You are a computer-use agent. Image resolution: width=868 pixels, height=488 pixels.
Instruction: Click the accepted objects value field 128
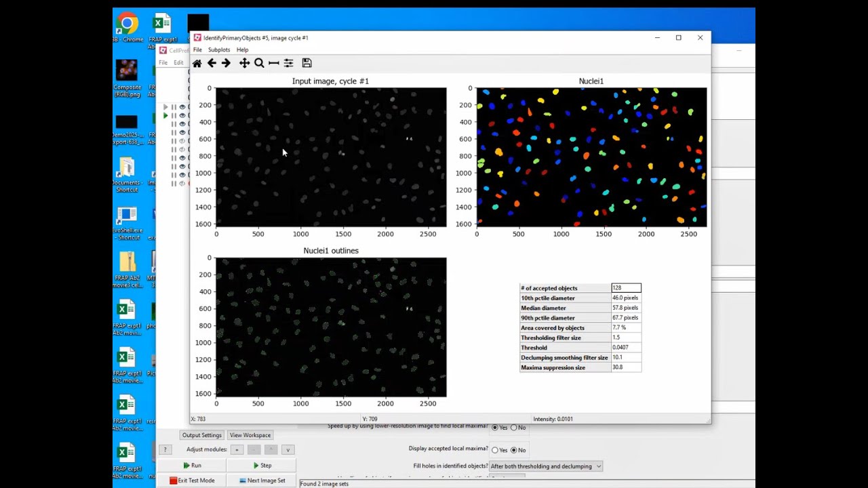pyautogui.click(x=626, y=288)
